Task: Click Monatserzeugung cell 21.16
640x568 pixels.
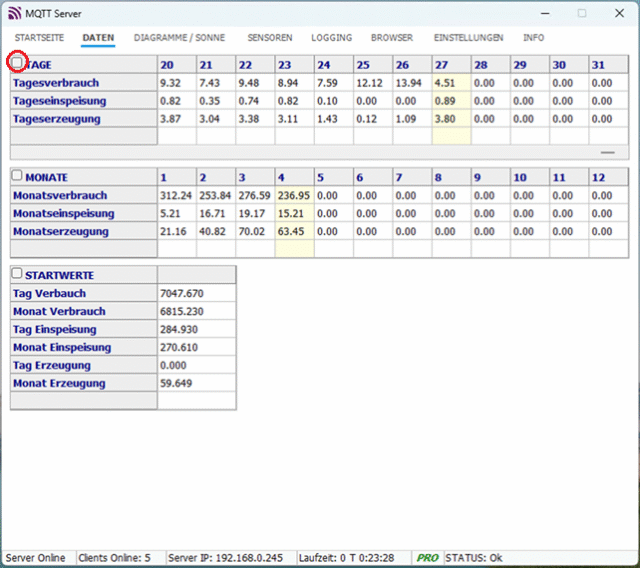Action: pyautogui.click(x=177, y=231)
